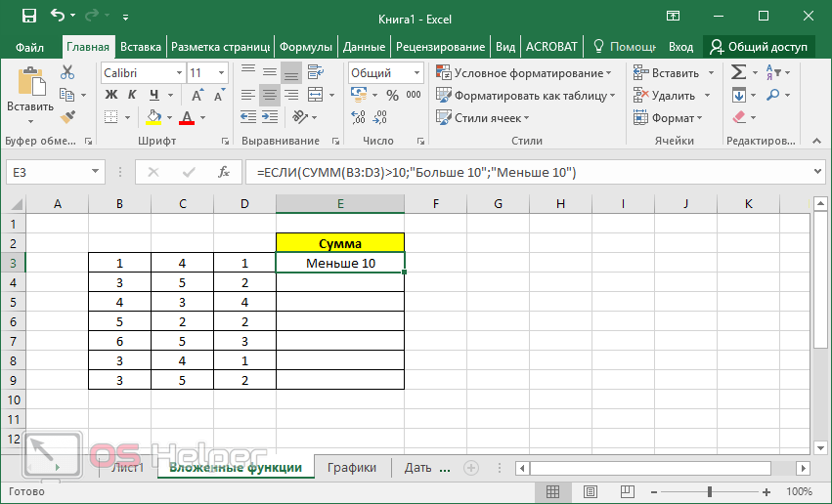The width and height of the screenshot is (832, 504).
Task: Click the Cut scissors icon
Action: (67, 73)
